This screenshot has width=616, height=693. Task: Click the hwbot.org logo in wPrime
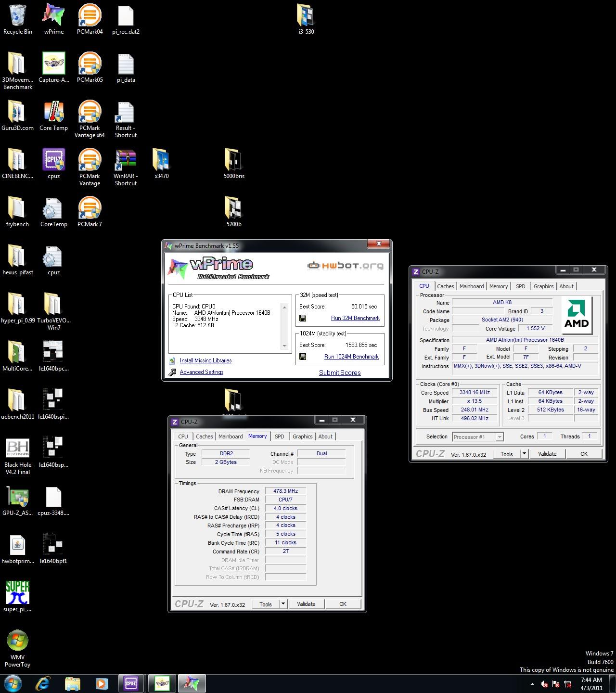click(x=346, y=265)
